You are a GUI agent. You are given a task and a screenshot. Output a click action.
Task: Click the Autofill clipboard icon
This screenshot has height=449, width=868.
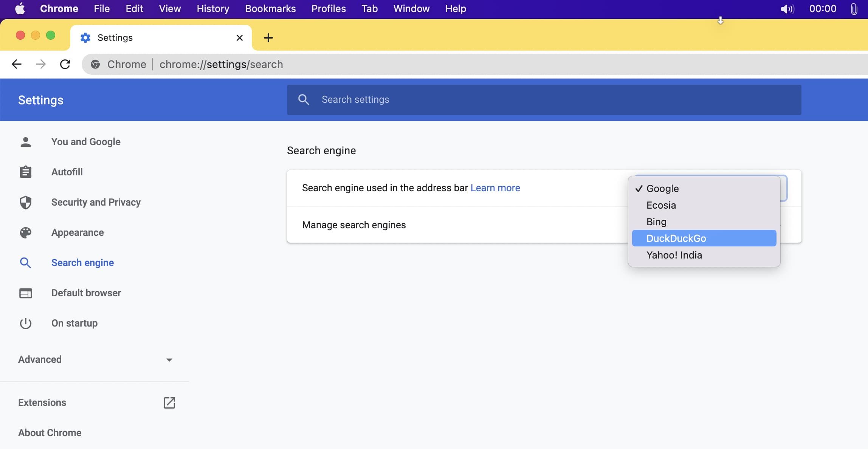[x=25, y=172]
